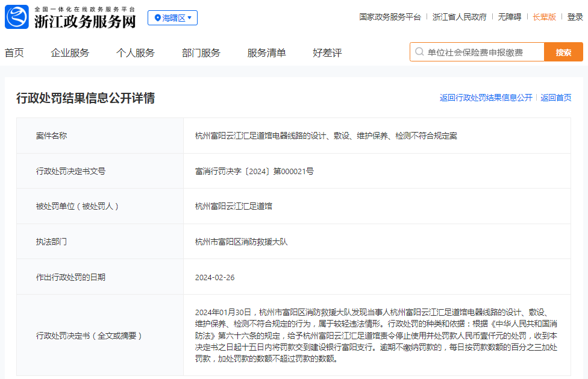Expand the 海曙区 region dropdown arrow
Screen dimensions: 588x379
(190, 18)
